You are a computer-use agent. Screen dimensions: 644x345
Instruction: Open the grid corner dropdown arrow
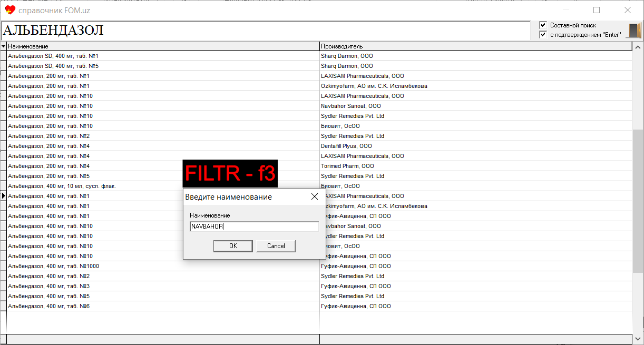click(3, 46)
